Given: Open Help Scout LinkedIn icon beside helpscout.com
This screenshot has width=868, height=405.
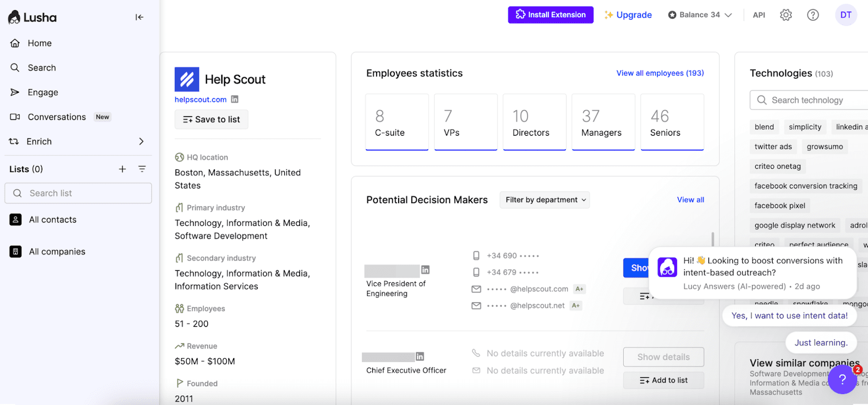Looking at the screenshot, I should 235,99.
